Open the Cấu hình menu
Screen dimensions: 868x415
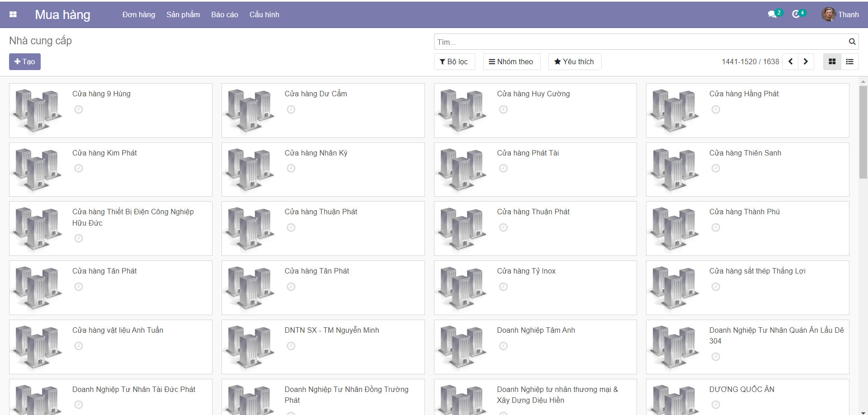(264, 14)
